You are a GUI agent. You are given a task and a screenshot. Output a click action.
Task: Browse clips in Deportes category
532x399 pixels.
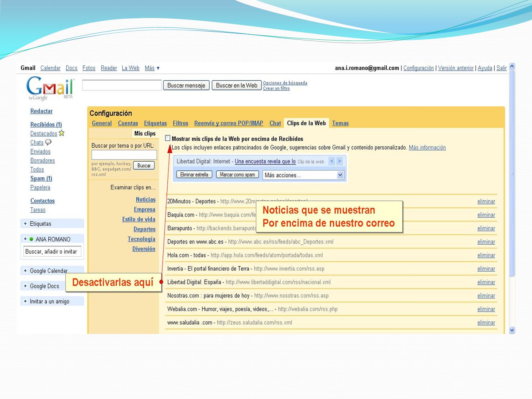[x=145, y=229]
